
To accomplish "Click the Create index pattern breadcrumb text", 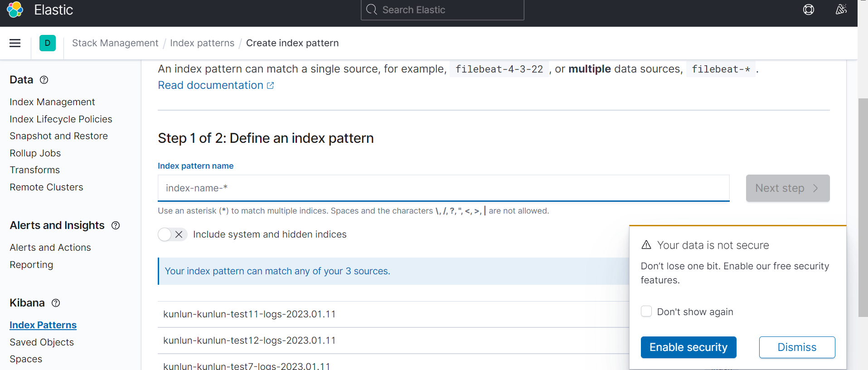I will click(x=292, y=43).
